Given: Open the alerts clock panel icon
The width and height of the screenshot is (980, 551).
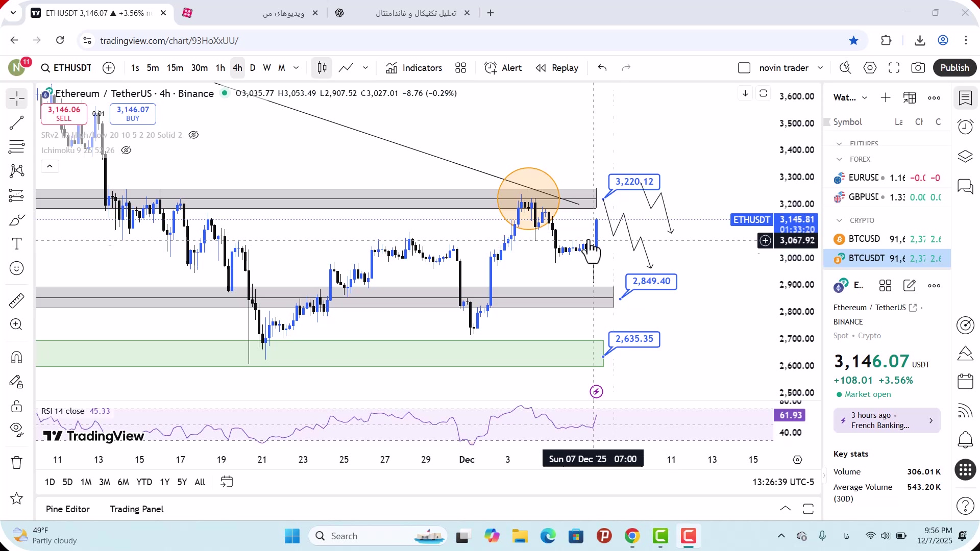Looking at the screenshot, I should 965,127.
